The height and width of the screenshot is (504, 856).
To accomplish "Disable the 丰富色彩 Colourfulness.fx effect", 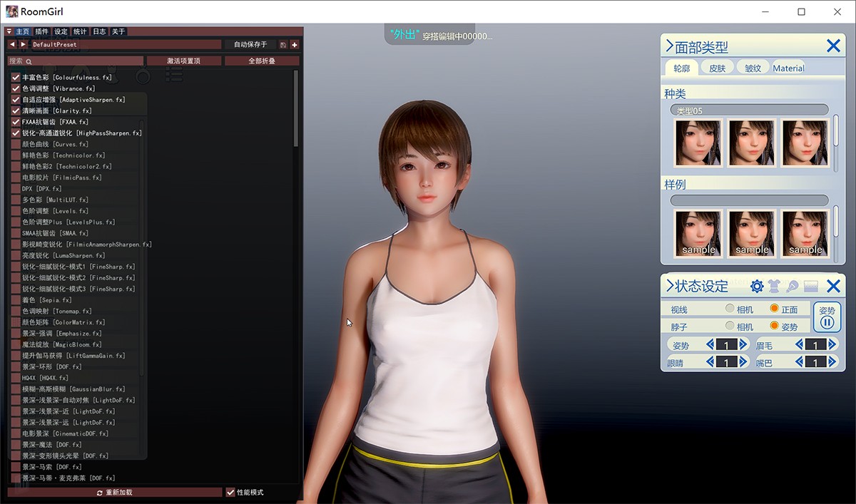I will [16, 77].
